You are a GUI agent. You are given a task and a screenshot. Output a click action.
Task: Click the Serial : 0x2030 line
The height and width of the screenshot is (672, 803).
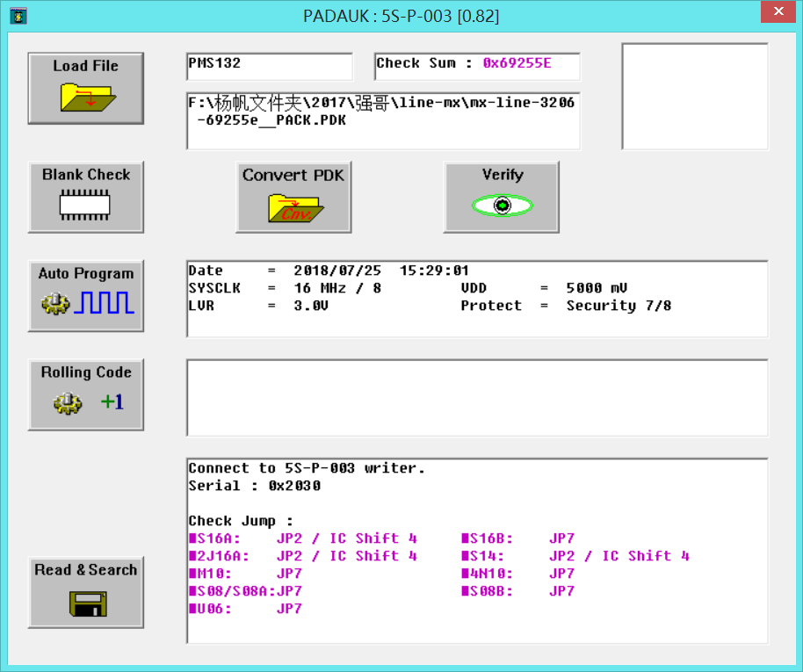coord(255,486)
